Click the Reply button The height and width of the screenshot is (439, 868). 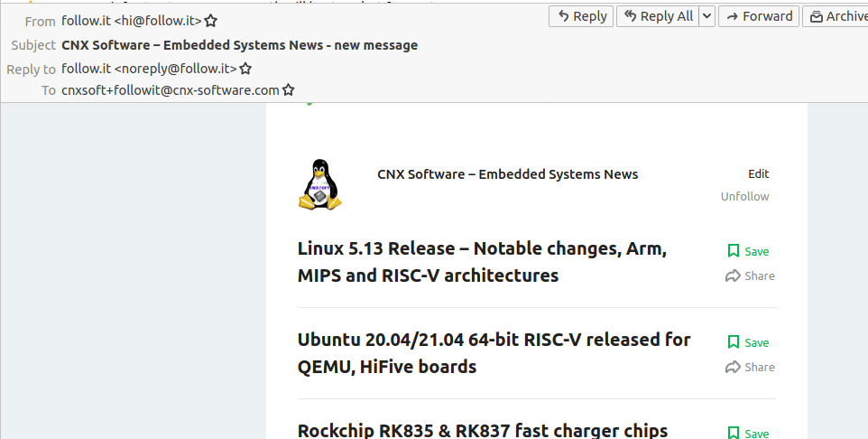pyautogui.click(x=581, y=16)
